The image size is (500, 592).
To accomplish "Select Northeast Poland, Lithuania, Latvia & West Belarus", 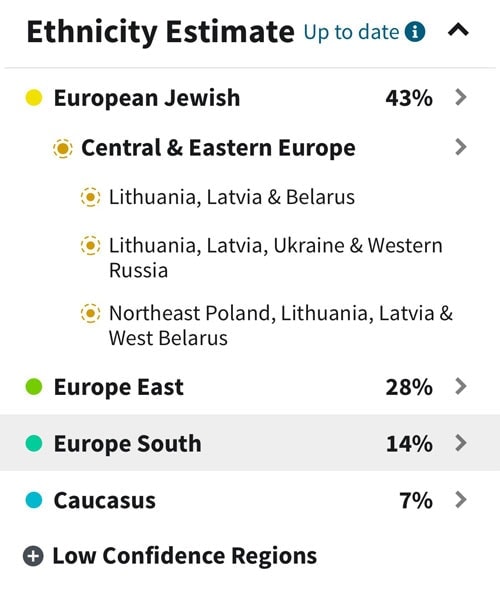I will (281, 325).
